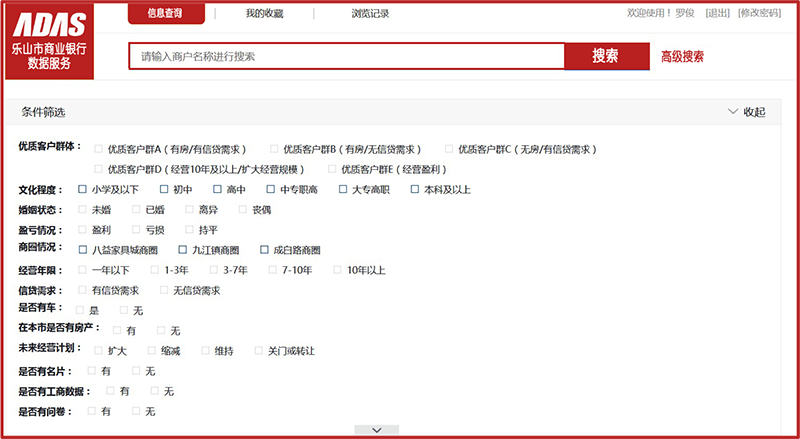The width and height of the screenshot is (800, 439).
Task: Expand more filters with bottom chevron
Action: click(x=377, y=430)
